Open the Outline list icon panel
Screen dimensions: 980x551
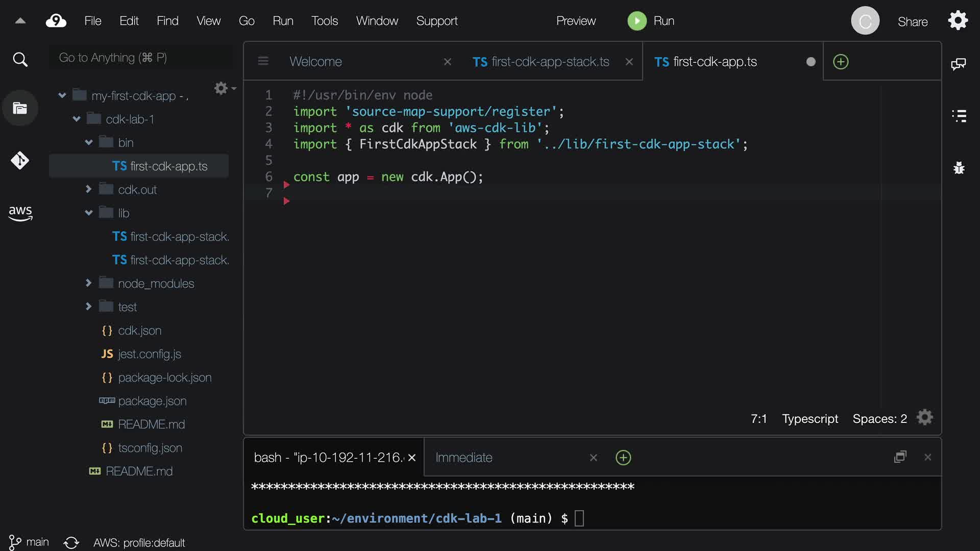(x=959, y=116)
